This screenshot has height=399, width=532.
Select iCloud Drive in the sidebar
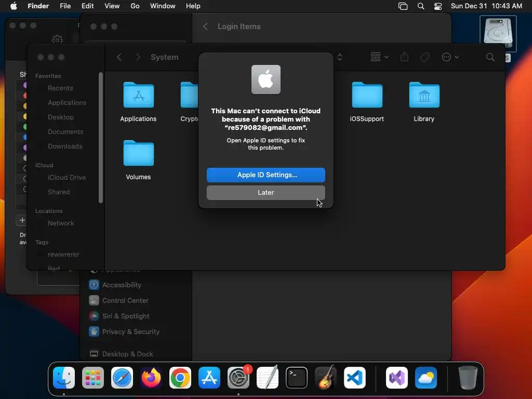tap(66, 178)
